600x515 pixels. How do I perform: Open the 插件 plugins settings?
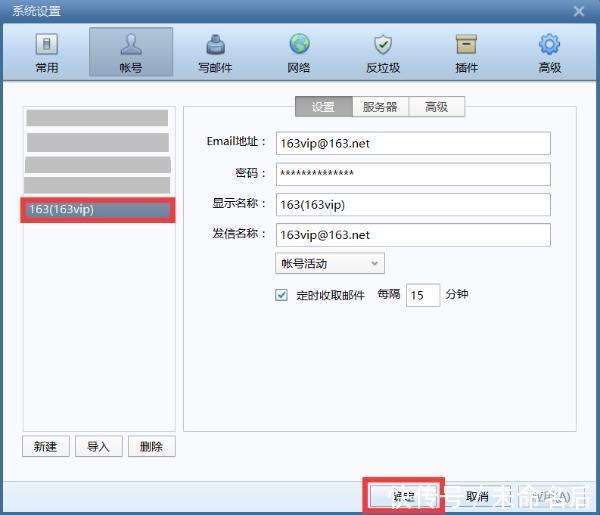click(466, 52)
